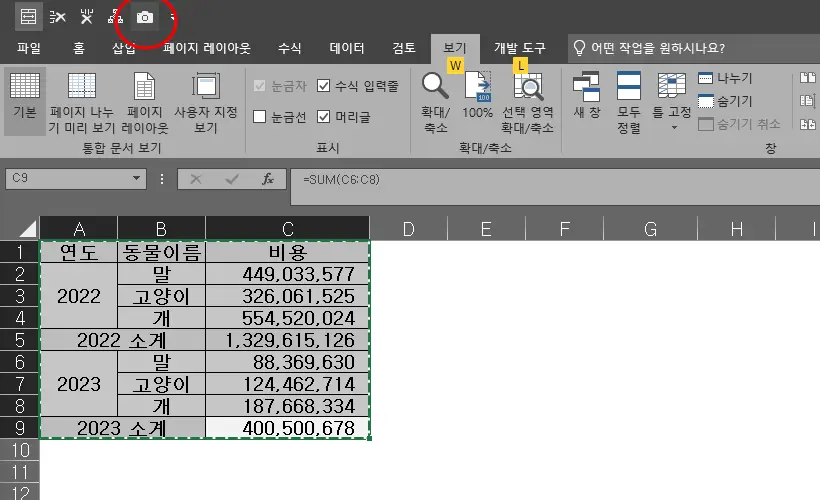
Task: Click synchronous scrolling icon
Action: click(x=808, y=101)
